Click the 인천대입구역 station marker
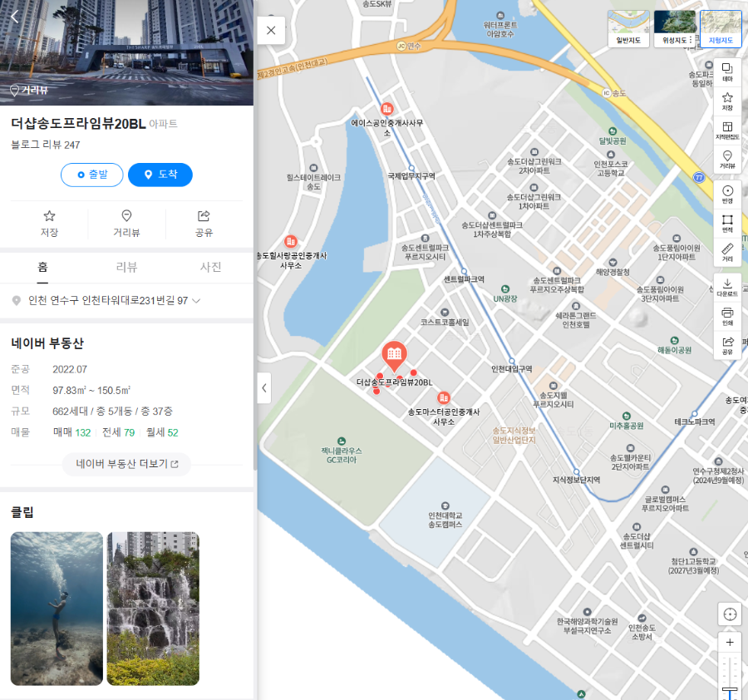Screen dimensions: 748x700 [x=511, y=361]
